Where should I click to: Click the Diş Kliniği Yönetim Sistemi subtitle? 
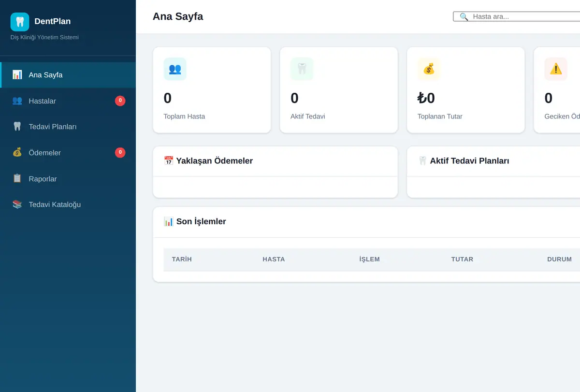44,37
